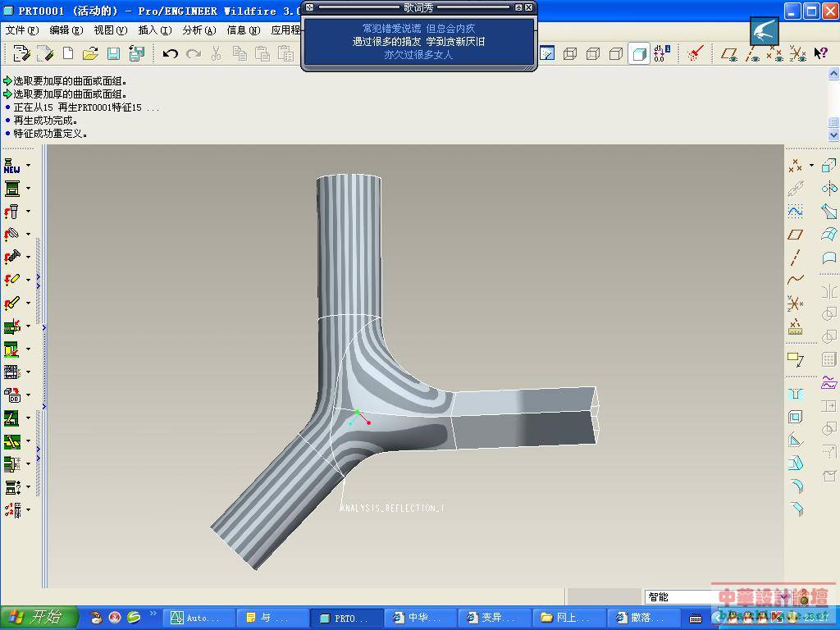Open an existing file via folder icon

pos(90,54)
